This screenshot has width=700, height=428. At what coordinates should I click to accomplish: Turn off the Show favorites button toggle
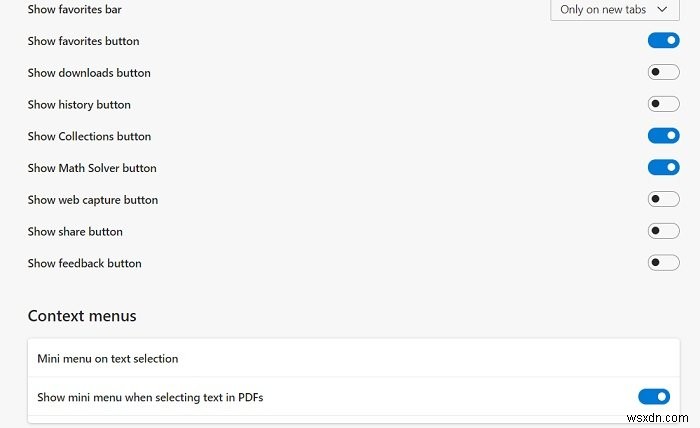pos(663,41)
